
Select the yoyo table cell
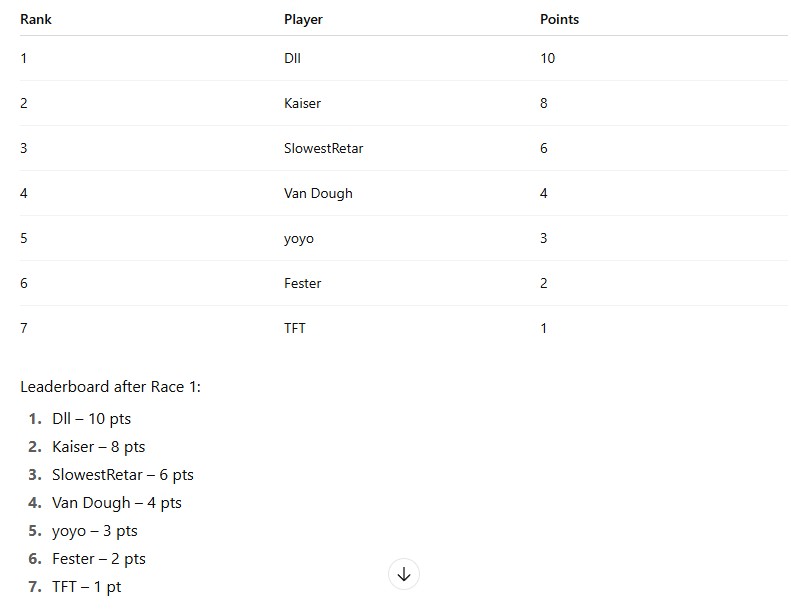tap(299, 238)
